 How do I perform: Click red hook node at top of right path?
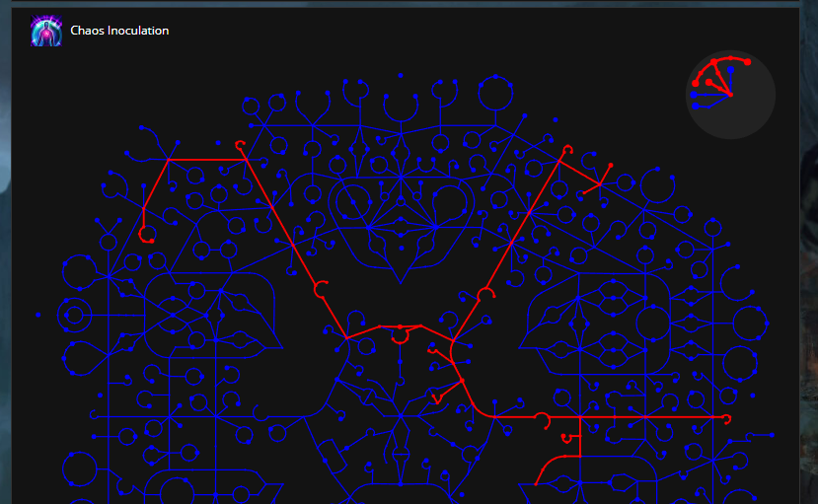coord(567,150)
